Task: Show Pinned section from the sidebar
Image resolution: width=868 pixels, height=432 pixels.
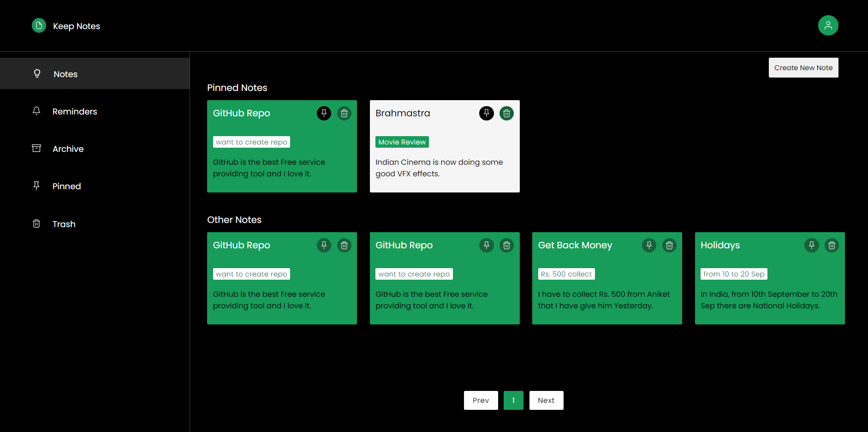Action: tap(95, 186)
